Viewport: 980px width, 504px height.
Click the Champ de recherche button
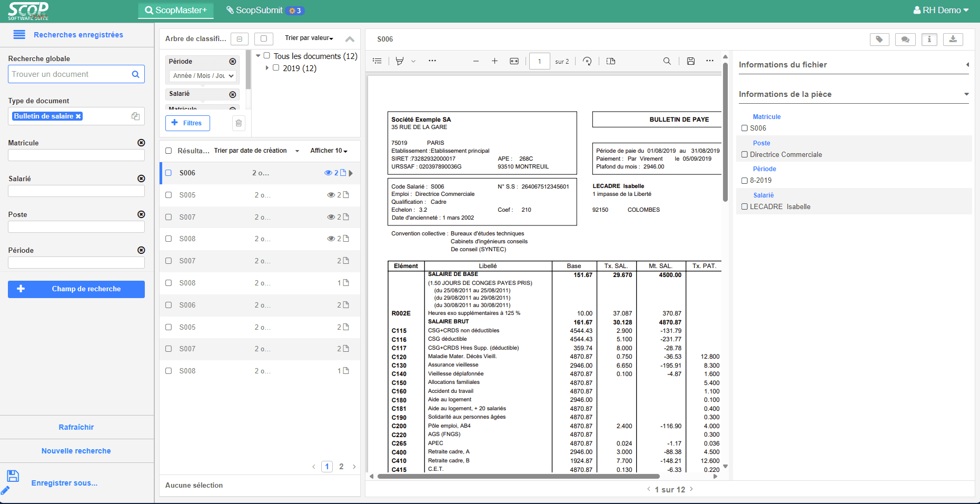tap(76, 289)
